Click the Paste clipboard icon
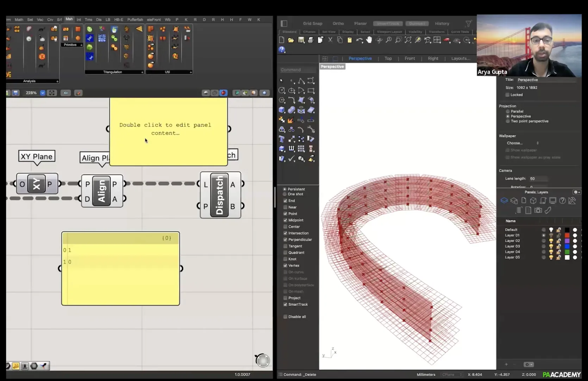588x381 pixels. pyautogui.click(x=349, y=40)
